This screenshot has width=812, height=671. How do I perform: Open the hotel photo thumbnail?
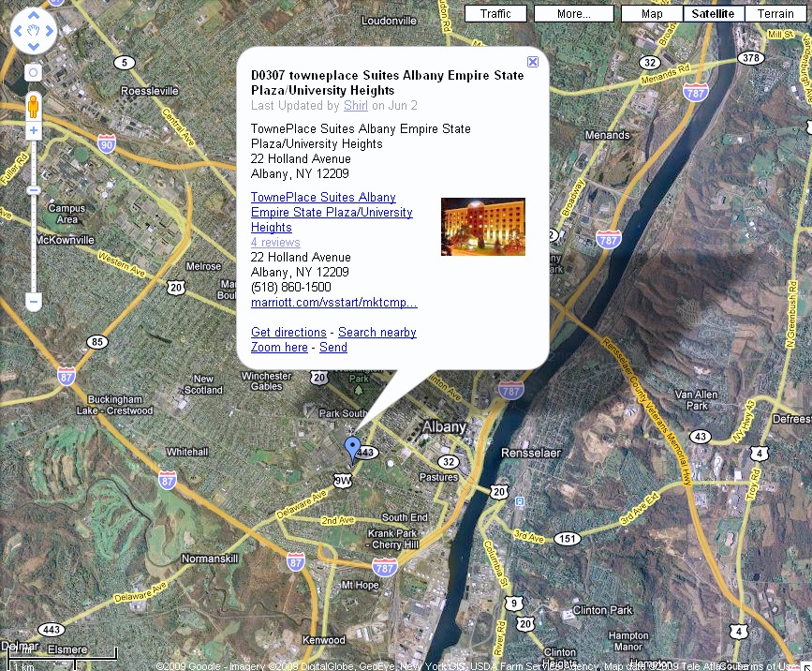(482, 227)
